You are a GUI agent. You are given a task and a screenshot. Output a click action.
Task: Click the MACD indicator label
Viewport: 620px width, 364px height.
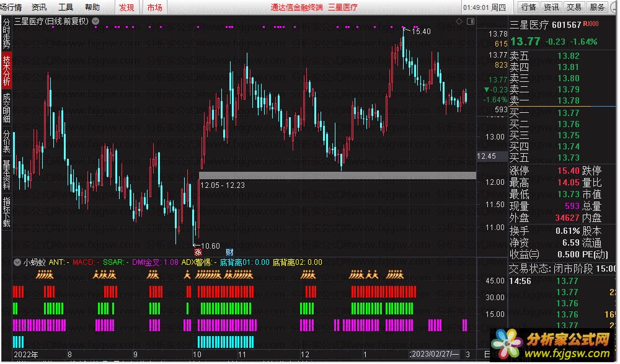coord(86,262)
